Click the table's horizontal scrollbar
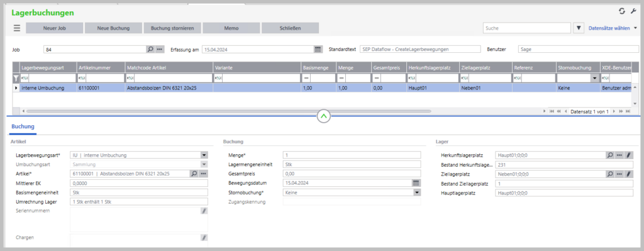 [229, 111]
